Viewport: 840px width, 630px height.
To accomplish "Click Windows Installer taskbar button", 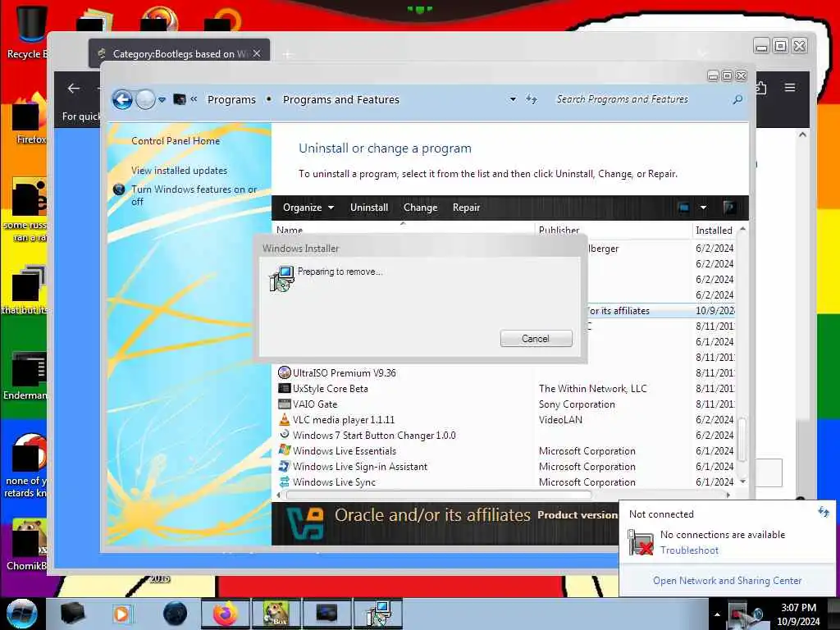I will 379,614.
